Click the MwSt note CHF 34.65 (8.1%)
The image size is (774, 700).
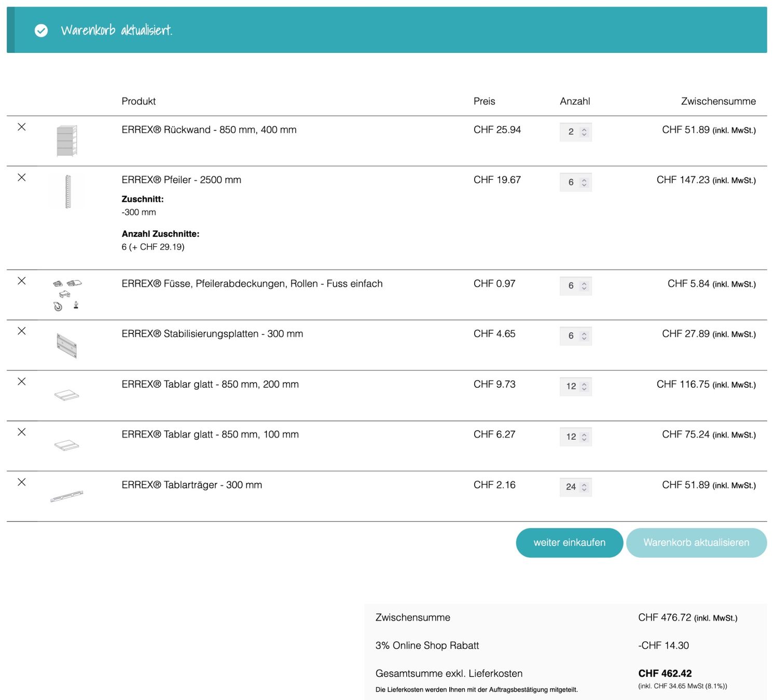coord(683,686)
